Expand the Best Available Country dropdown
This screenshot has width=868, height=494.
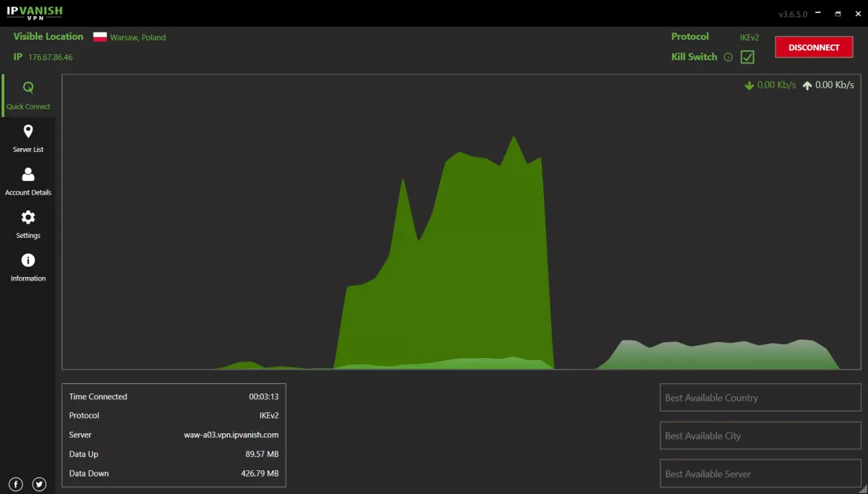[760, 398]
